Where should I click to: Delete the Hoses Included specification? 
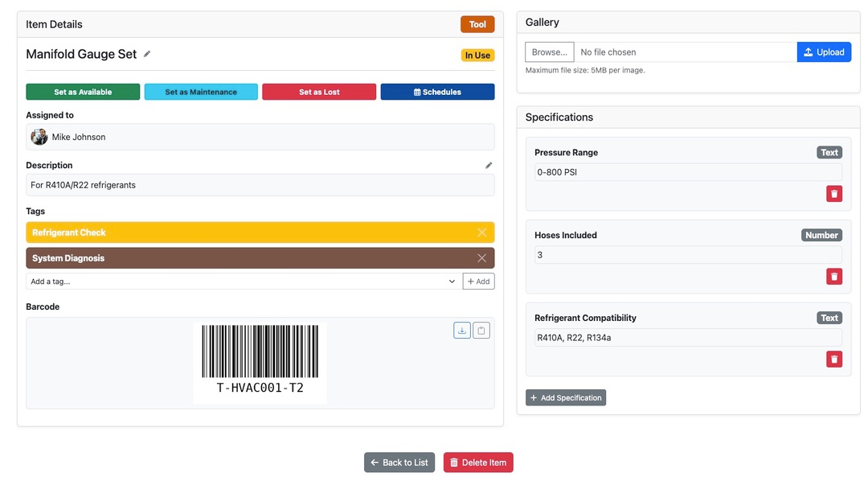(x=833, y=276)
